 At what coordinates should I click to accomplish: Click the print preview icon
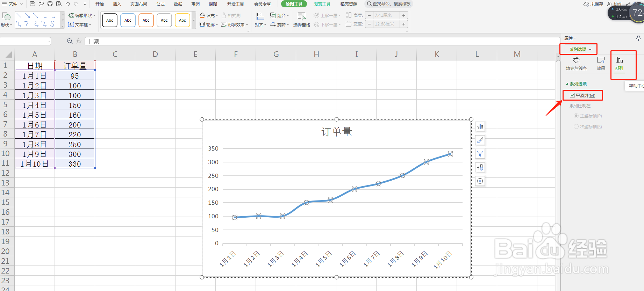tap(59, 4)
